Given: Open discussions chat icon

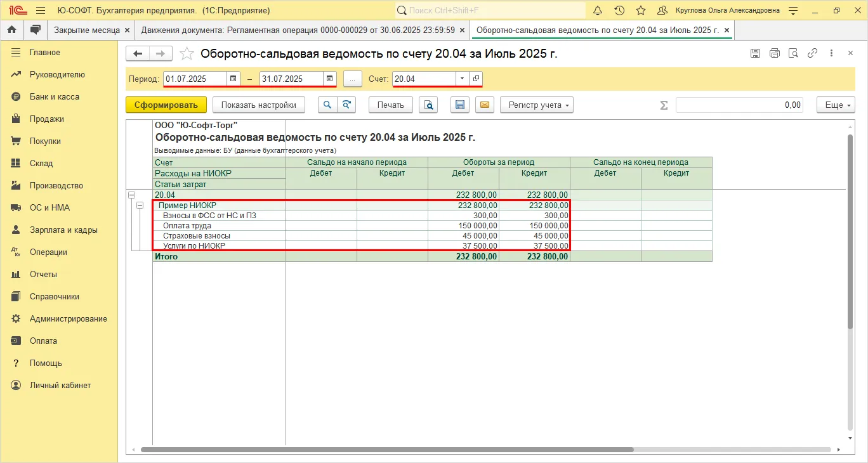Looking at the screenshot, I should click(36, 30).
